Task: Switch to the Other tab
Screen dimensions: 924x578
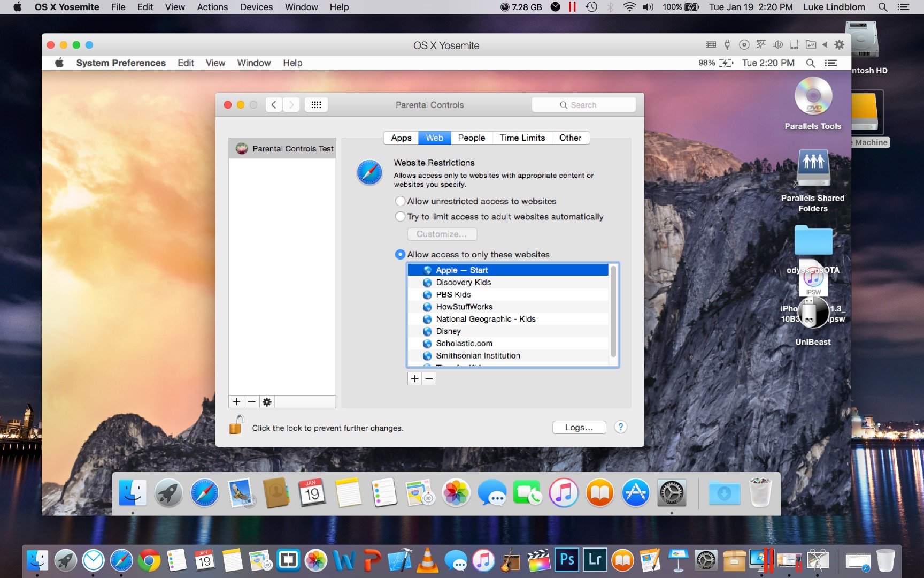Action: (571, 138)
